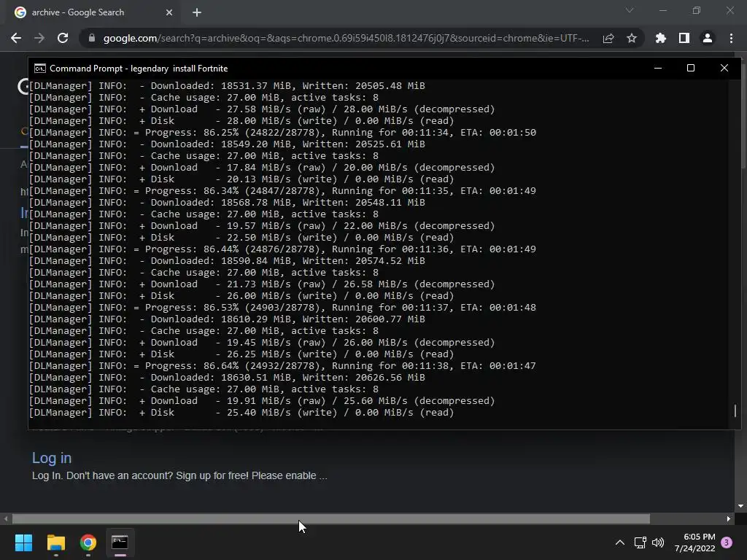Click Command Prompt taskbar icon
The width and height of the screenshot is (747, 560).
[120, 542]
